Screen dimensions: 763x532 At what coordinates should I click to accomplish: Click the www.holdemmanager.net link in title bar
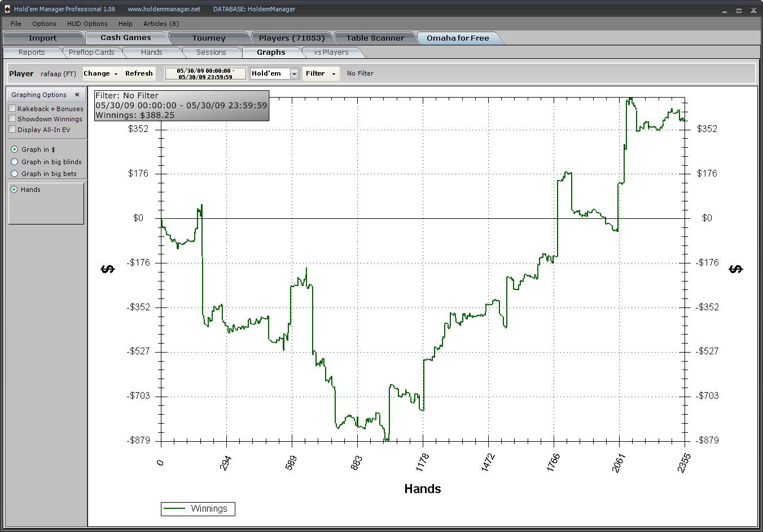tap(164, 9)
